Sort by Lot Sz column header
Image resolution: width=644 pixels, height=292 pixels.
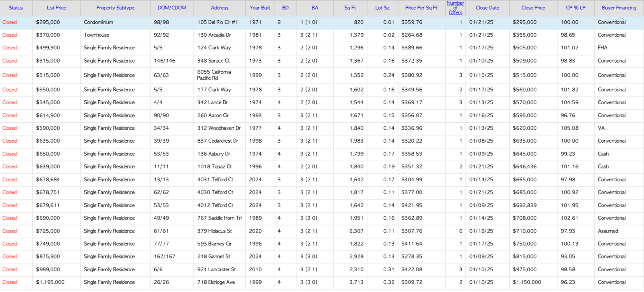382,8
